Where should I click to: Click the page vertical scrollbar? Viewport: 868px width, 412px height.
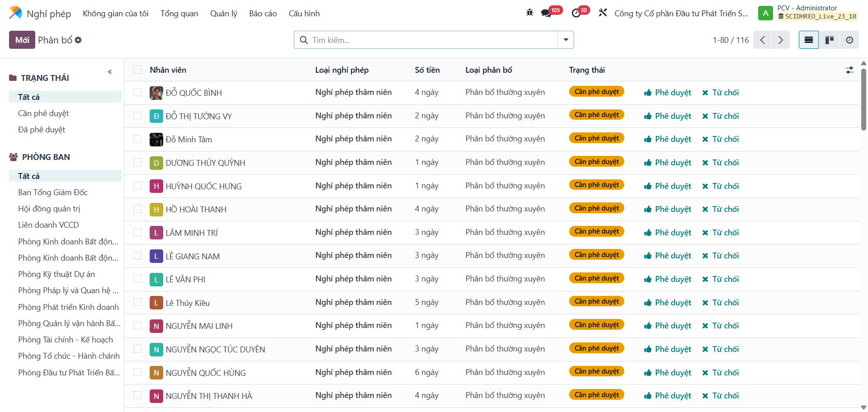863,99
